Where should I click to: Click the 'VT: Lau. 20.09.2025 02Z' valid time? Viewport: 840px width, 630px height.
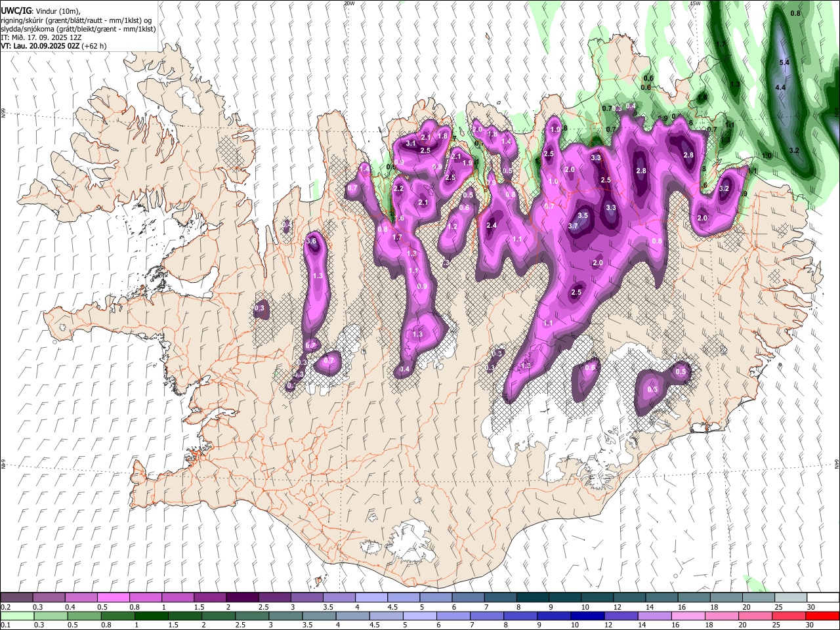[x=39, y=46]
